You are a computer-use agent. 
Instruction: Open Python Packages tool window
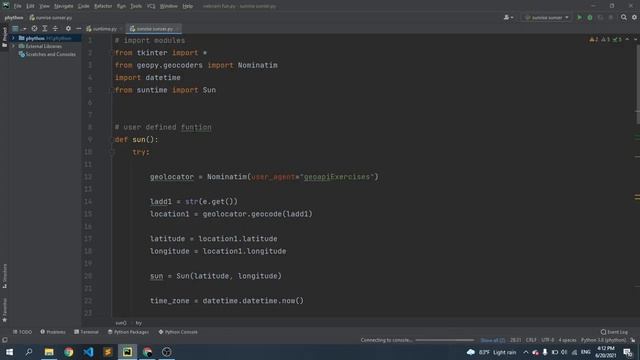pos(129,332)
